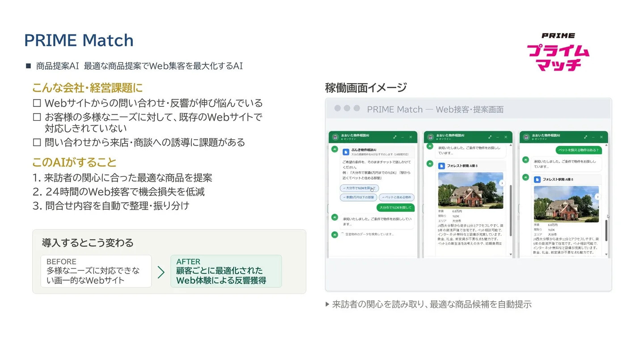Screen dimensions: 644x362
Task: Open the house photo in the right chat panel
Action: click(x=566, y=204)
